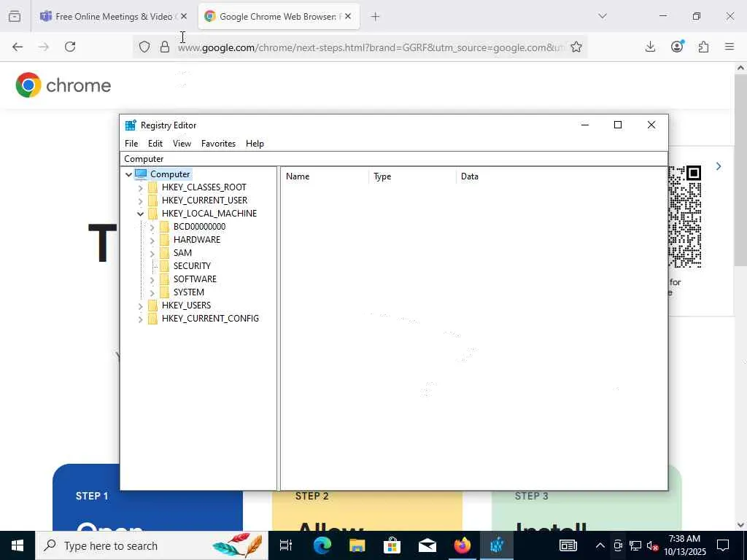747x560 pixels.
Task: Click the Windows taskbar search box
Action: click(x=152, y=545)
